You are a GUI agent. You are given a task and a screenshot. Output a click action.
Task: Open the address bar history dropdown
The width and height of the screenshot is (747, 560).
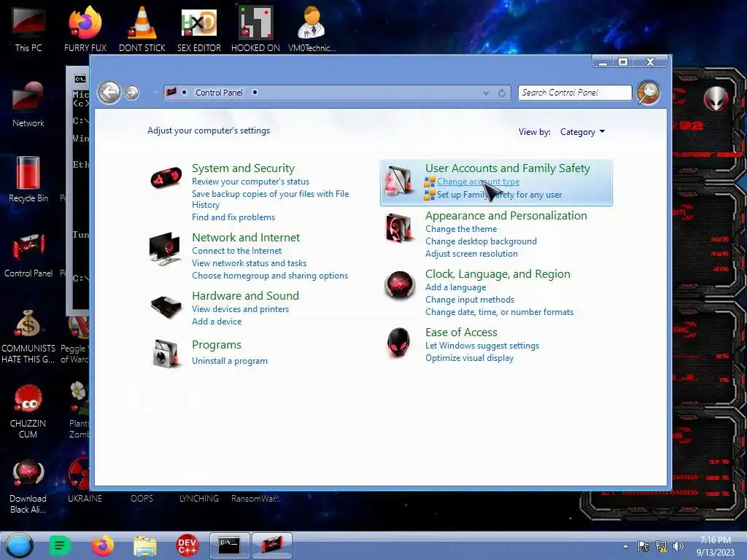(x=486, y=93)
